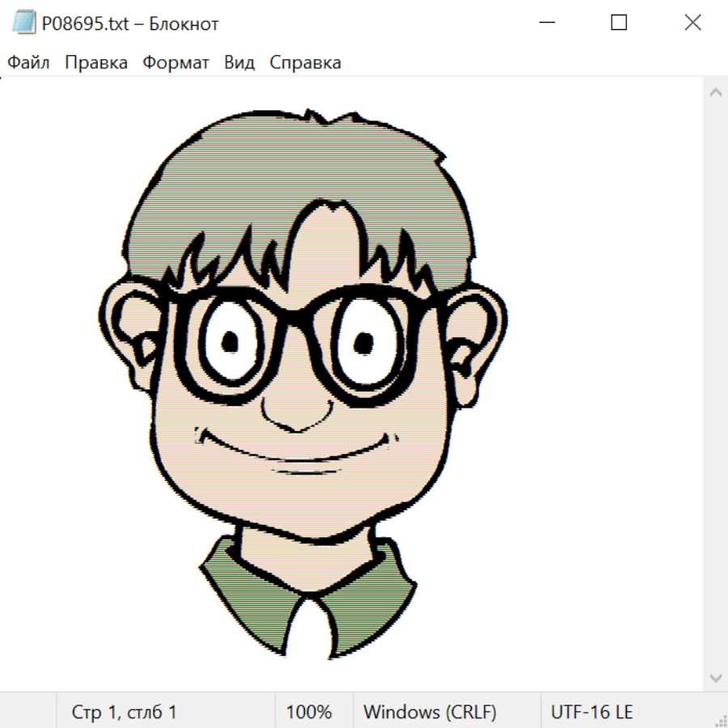
Task: Click the resize grip in window corner
Action: click(x=721, y=721)
